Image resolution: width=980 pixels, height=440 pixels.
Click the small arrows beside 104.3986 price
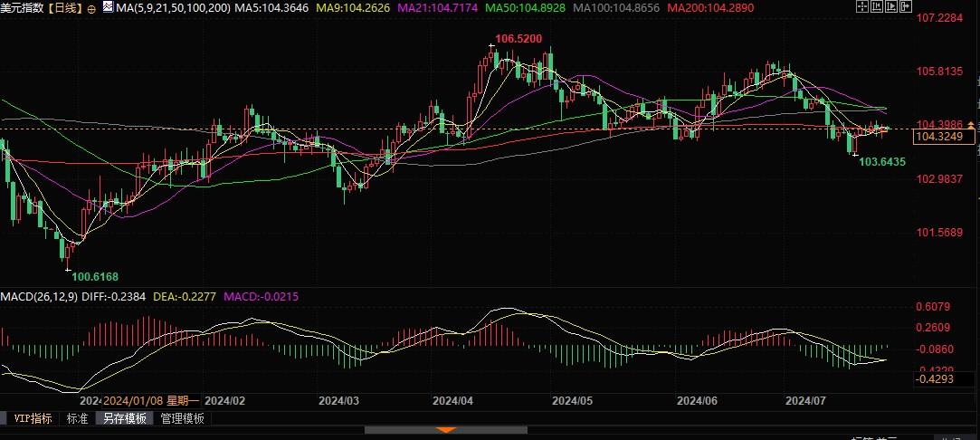[972, 125]
